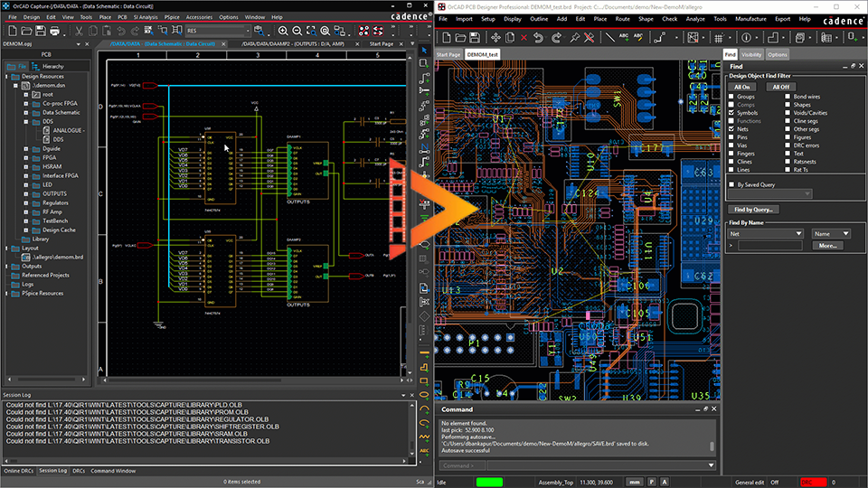This screenshot has height=488, width=868.
Task: Click the All On button
Action: [741, 87]
